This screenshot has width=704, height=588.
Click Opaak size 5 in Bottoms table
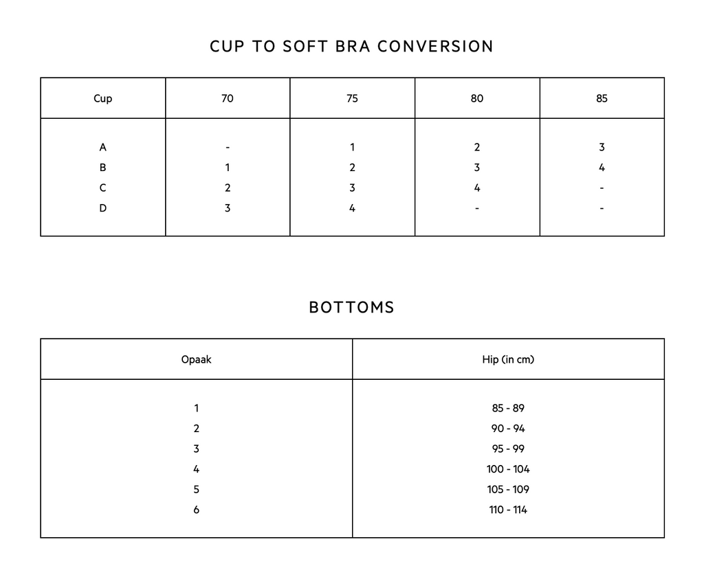197,489
